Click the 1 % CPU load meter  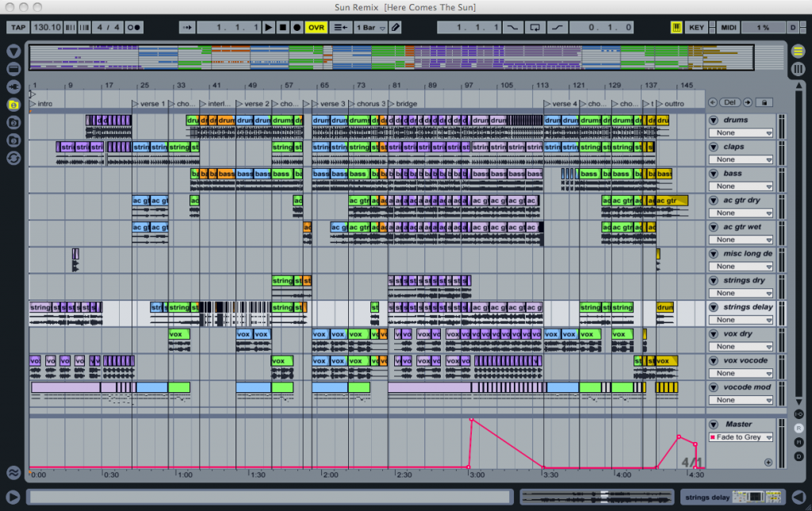[x=764, y=28]
